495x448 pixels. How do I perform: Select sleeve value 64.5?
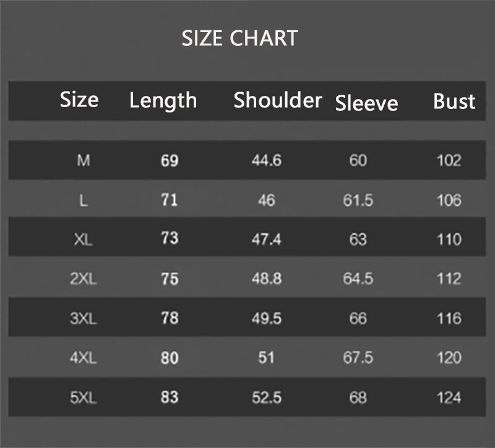click(358, 279)
